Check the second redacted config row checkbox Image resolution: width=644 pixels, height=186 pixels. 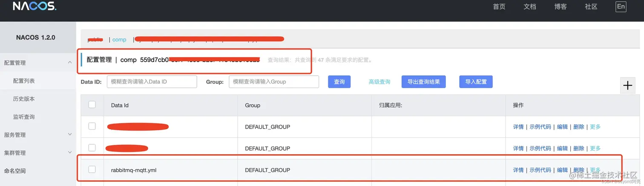click(92, 148)
